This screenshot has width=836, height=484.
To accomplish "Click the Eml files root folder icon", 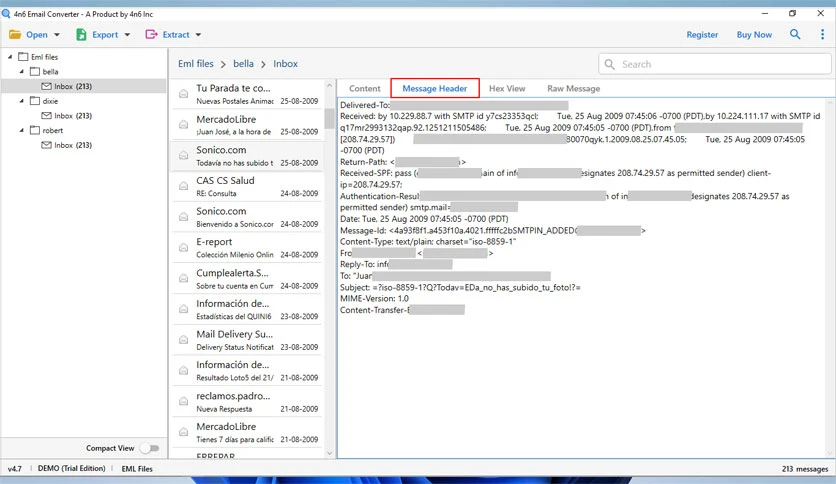I will (x=23, y=57).
